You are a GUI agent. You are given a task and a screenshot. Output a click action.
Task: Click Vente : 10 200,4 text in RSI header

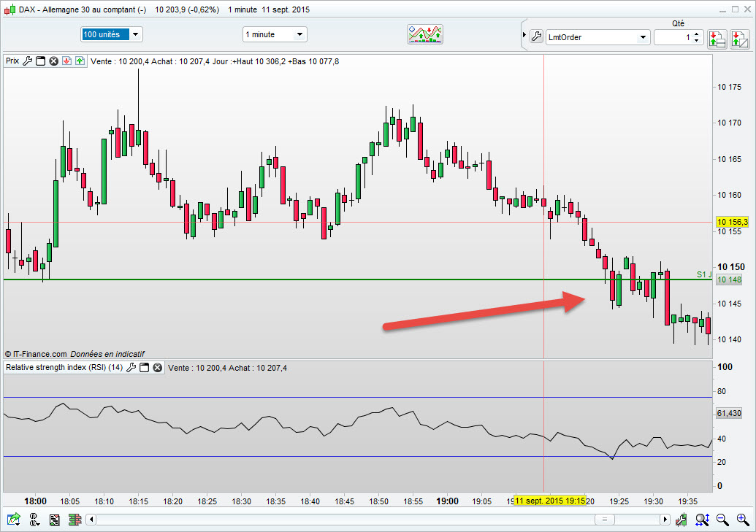coord(196,368)
